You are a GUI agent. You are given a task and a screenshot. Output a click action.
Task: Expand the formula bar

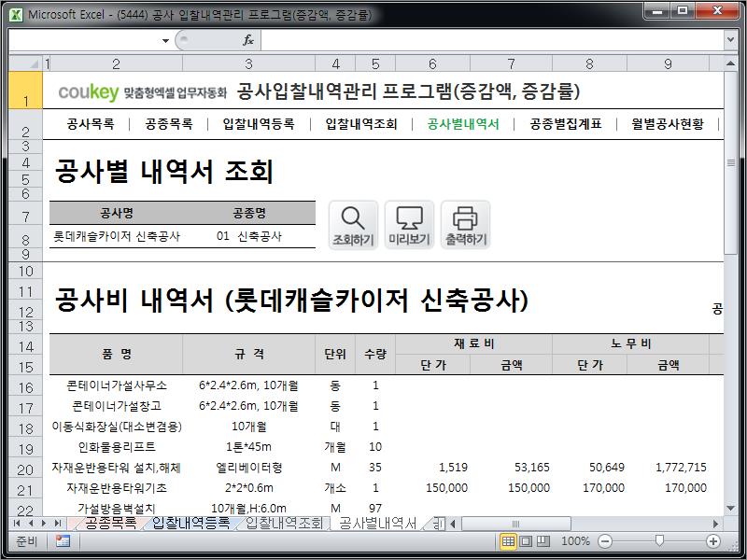pyautogui.click(x=730, y=40)
